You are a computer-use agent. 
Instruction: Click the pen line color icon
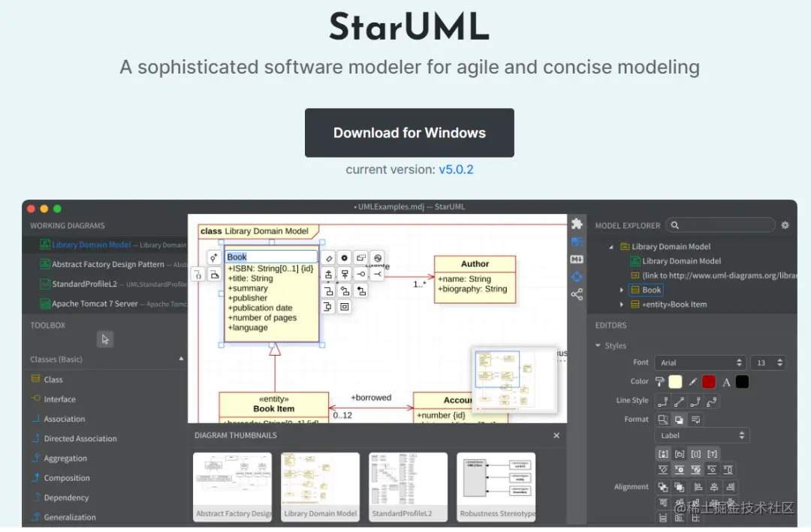pyautogui.click(x=692, y=381)
